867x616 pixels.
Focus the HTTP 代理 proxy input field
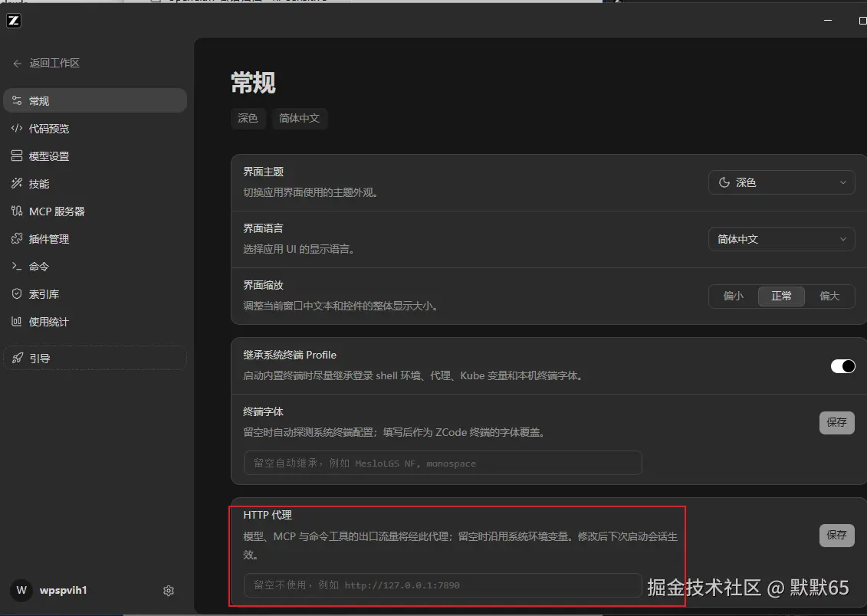pos(442,585)
